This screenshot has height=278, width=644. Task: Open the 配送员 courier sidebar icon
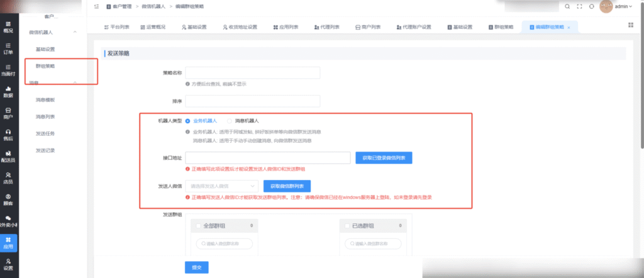pyautogui.click(x=8, y=157)
